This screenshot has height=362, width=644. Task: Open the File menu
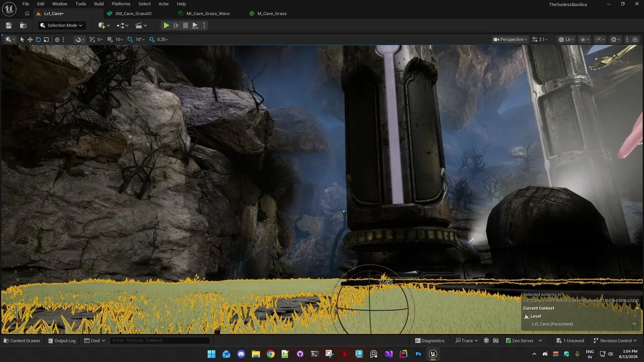(x=26, y=4)
